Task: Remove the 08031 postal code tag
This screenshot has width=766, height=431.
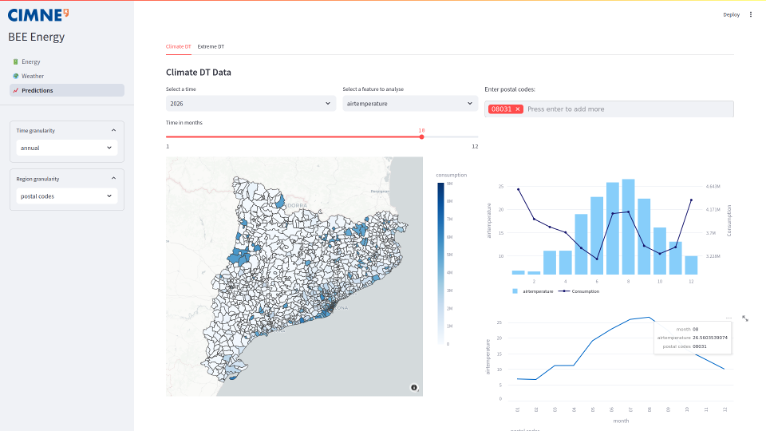Action: coord(517,108)
